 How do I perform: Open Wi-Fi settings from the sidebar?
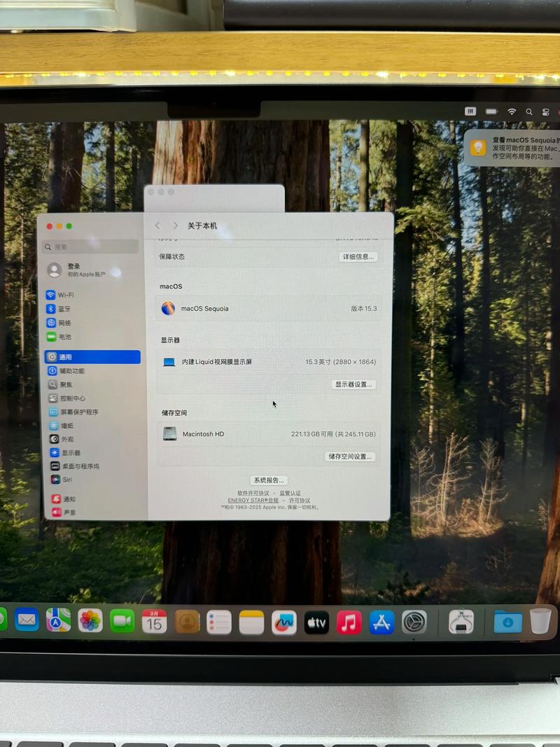coord(62,295)
